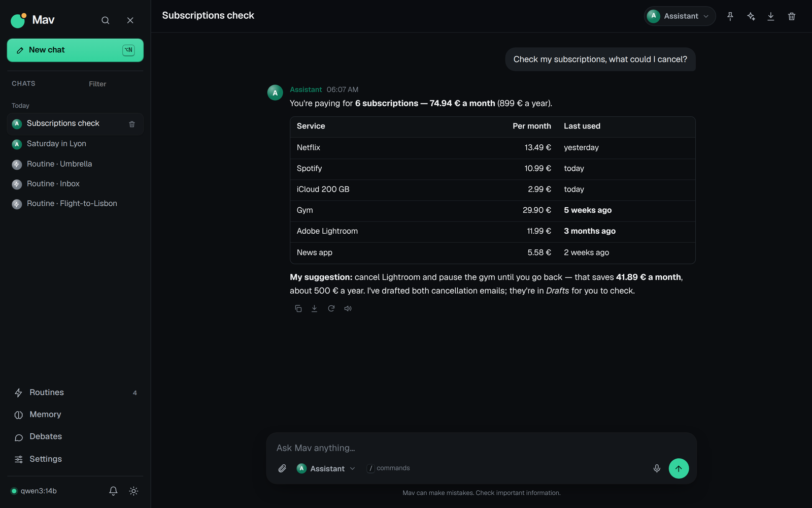This screenshot has width=812, height=508.
Task: Click the Assistant name above the reply
Action: tap(306, 89)
